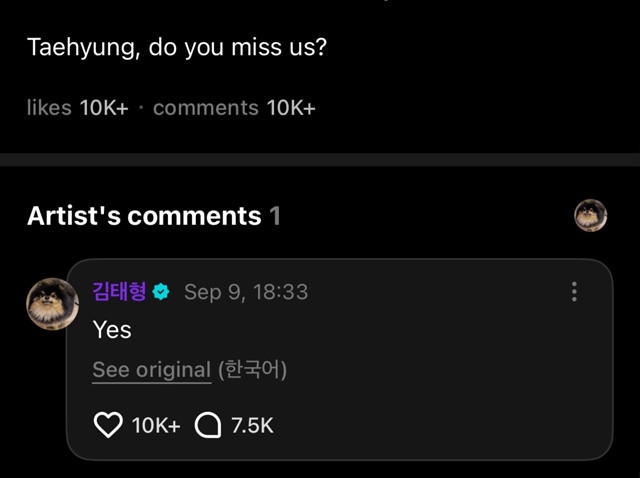Tap the small artist avatar in section header

590,215
